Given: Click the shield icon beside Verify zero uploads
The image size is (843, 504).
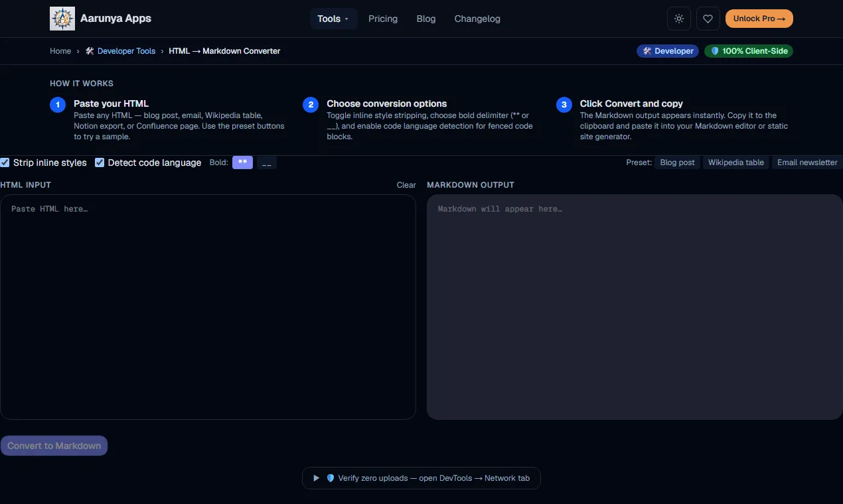Looking at the screenshot, I should (x=331, y=478).
